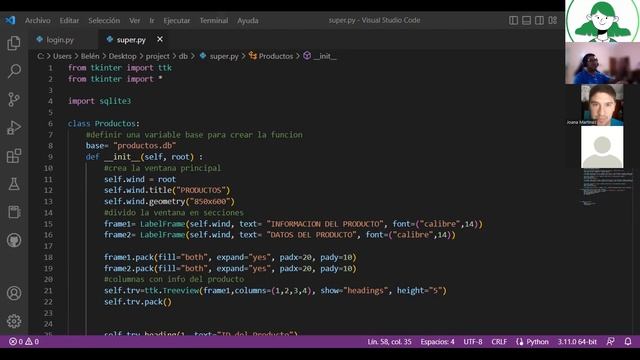Click the VS Code logo icon
Viewport: 640px width, 360px height.
pyautogui.click(x=10, y=20)
